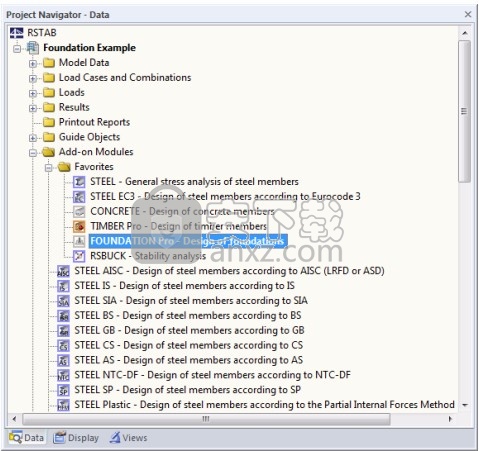Screen dimensions: 479x451
Task: Click the STEEL BS module icon
Action: click(x=63, y=315)
